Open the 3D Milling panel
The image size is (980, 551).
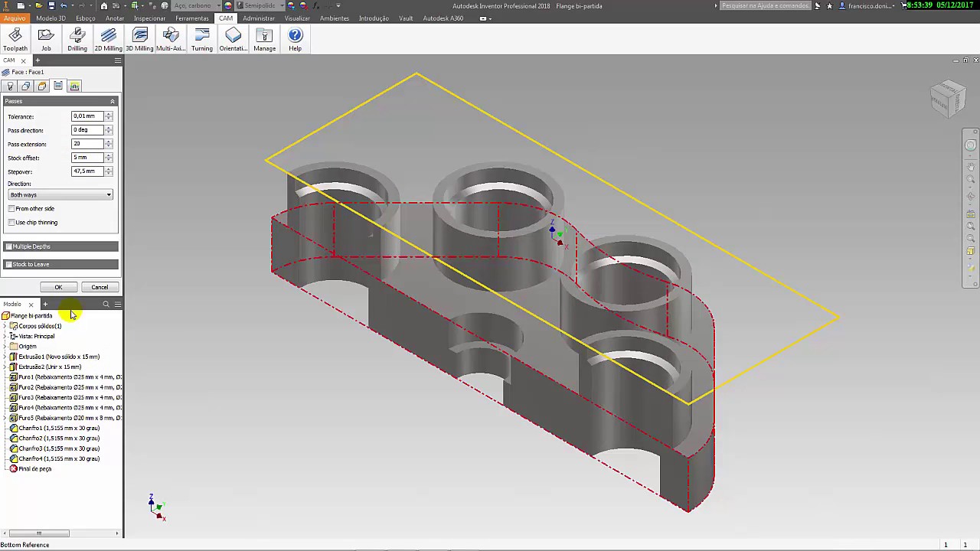pyautogui.click(x=139, y=40)
